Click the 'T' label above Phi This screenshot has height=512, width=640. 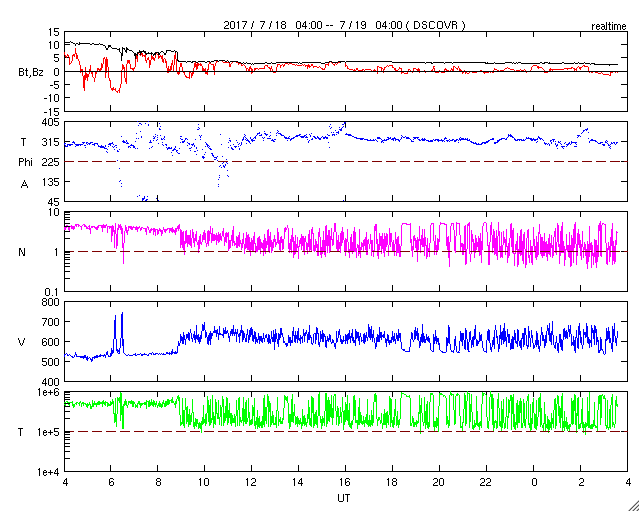click(x=23, y=142)
